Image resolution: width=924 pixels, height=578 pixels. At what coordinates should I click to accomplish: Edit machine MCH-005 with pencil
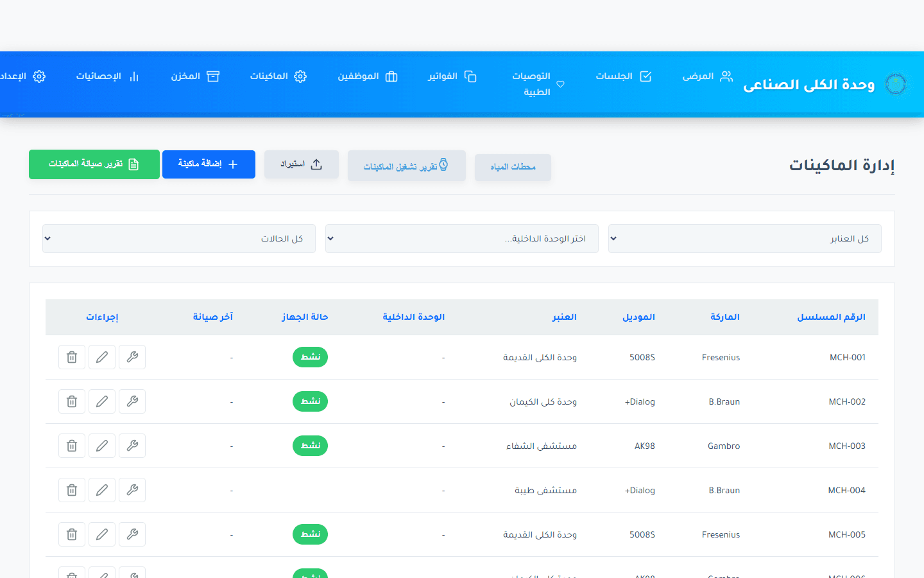pyautogui.click(x=102, y=534)
